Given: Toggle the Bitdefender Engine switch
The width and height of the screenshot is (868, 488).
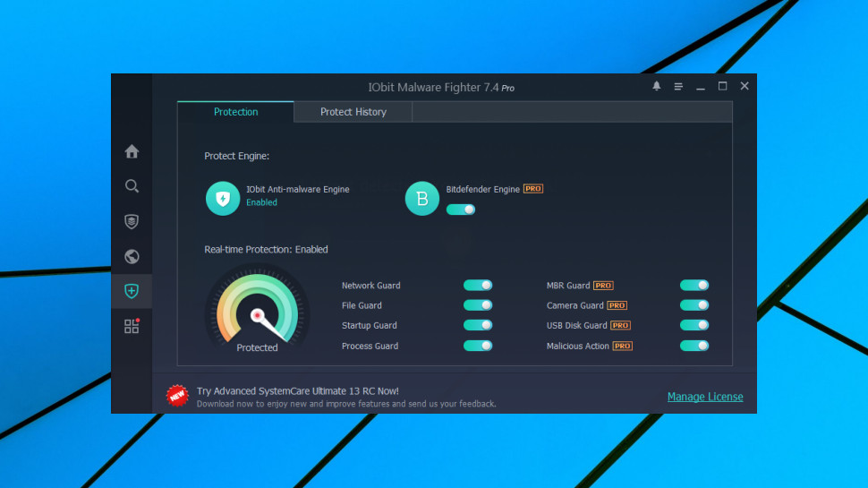Looking at the screenshot, I should (x=461, y=210).
